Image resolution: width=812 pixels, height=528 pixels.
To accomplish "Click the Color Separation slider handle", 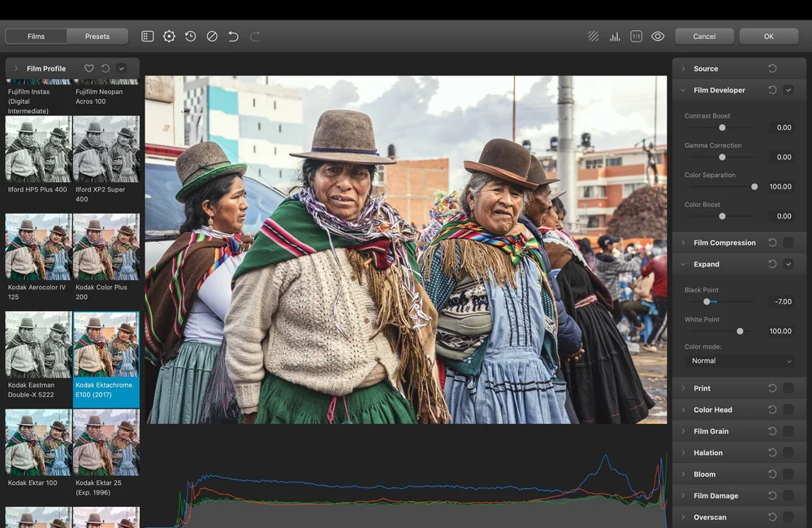I will [754, 187].
